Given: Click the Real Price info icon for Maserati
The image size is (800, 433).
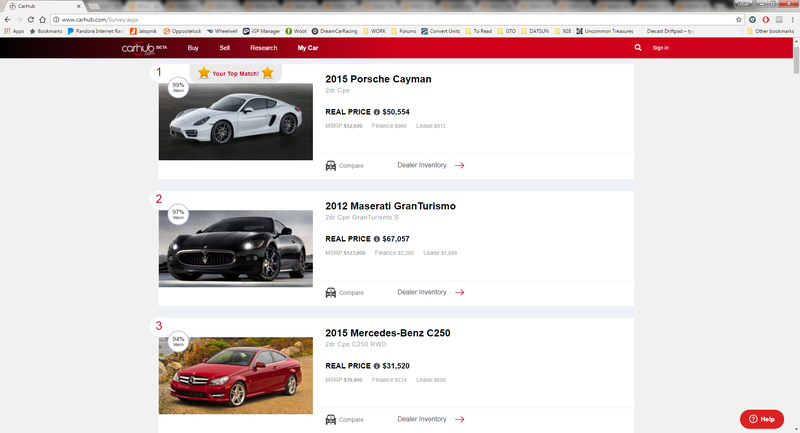Looking at the screenshot, I should click(x=377, y=239).
